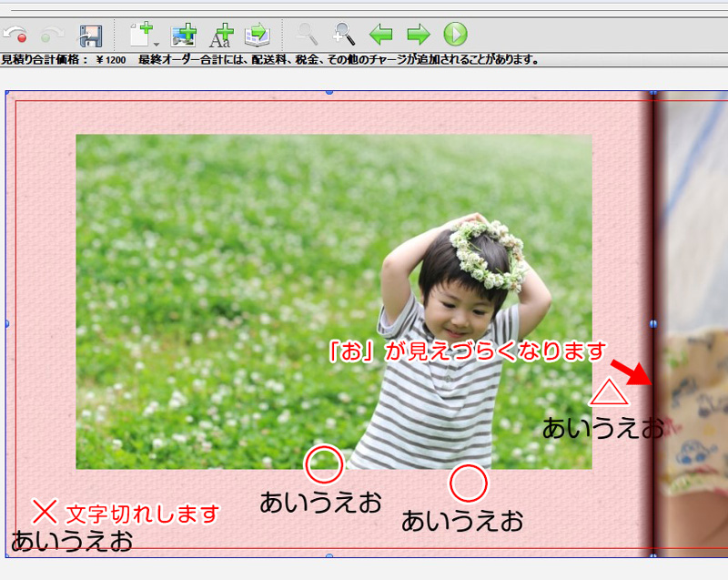Select the boy photo on the page
The width and height of the screenshot is (728, 580).
click(x=334, y=302)
